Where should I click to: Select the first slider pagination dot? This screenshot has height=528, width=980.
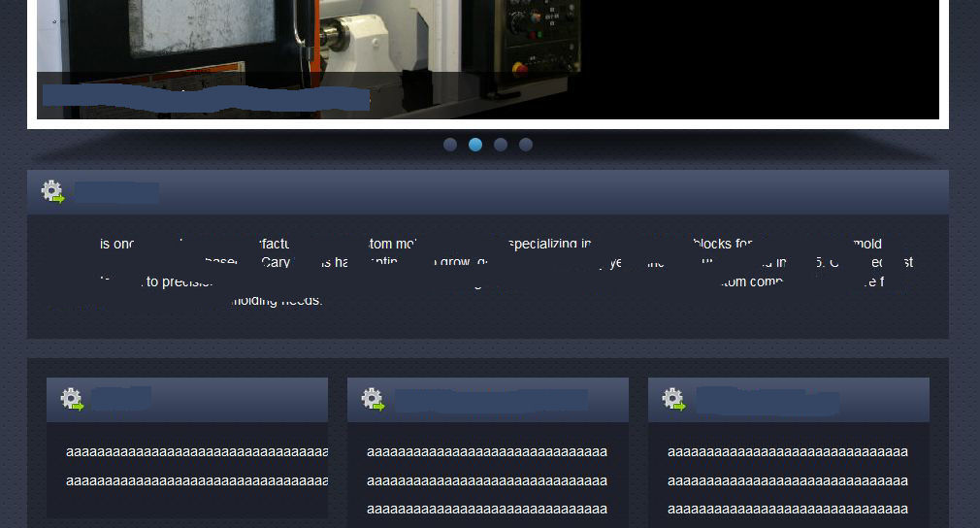pyautogui.click(x=450, y=145)
